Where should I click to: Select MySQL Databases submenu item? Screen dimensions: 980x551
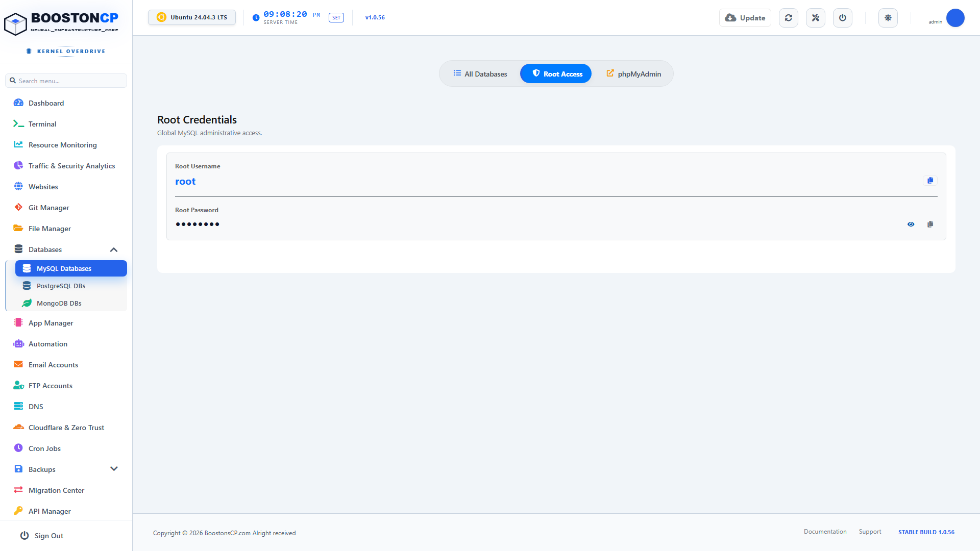[71, 268]
